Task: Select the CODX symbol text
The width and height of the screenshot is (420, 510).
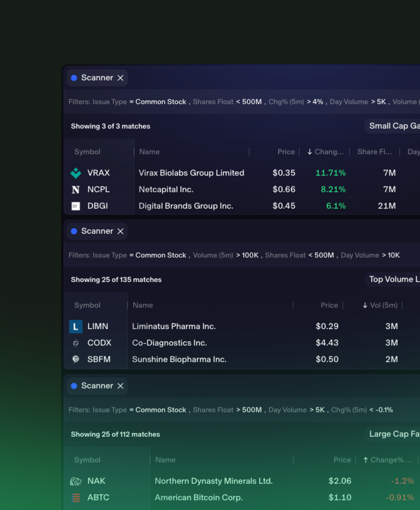Action: 99,343
